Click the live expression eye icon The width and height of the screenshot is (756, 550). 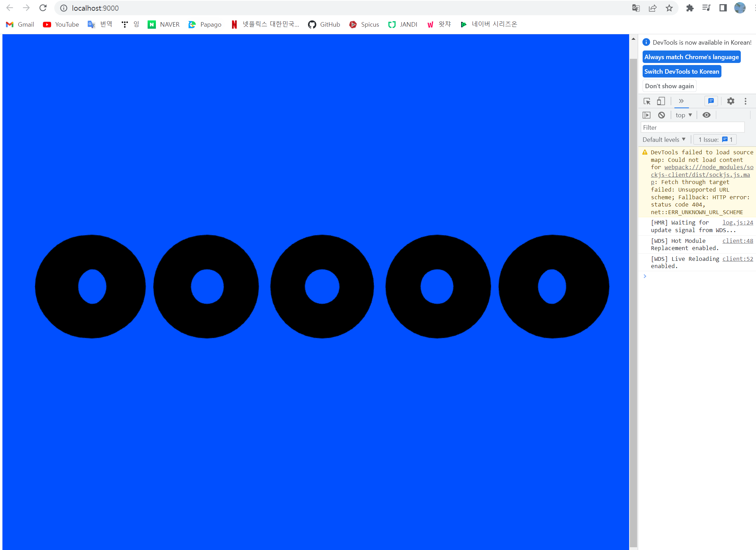707,115
